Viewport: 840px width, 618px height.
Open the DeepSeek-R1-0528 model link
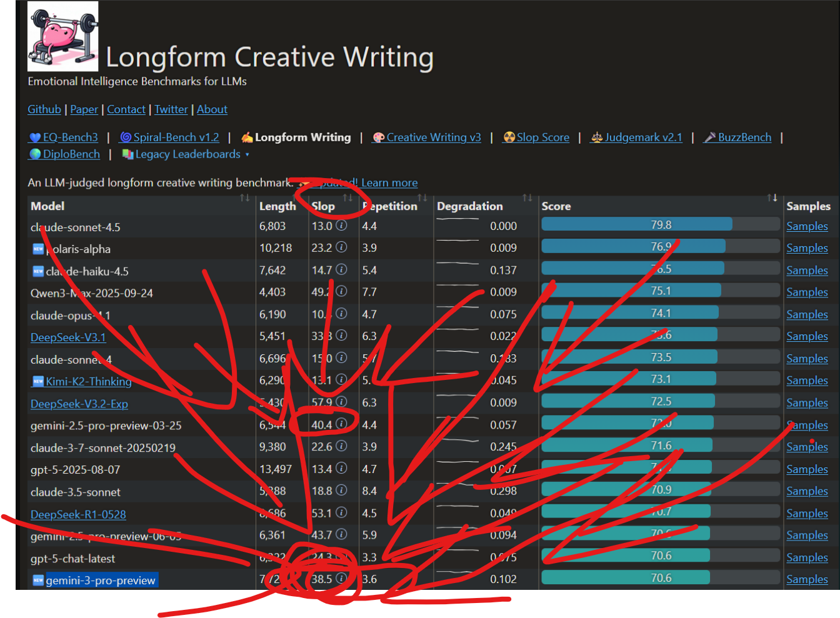[78, 514]
